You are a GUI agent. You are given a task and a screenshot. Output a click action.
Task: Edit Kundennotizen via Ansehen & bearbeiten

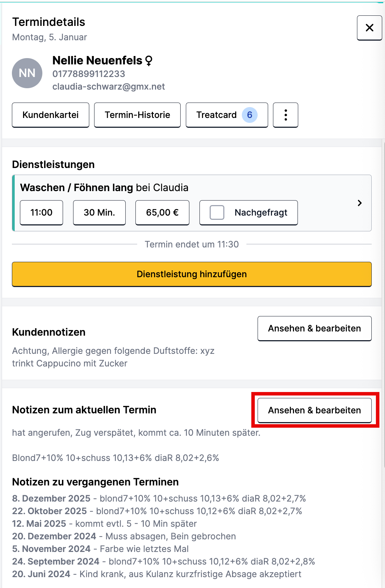[x=314, y=328]
